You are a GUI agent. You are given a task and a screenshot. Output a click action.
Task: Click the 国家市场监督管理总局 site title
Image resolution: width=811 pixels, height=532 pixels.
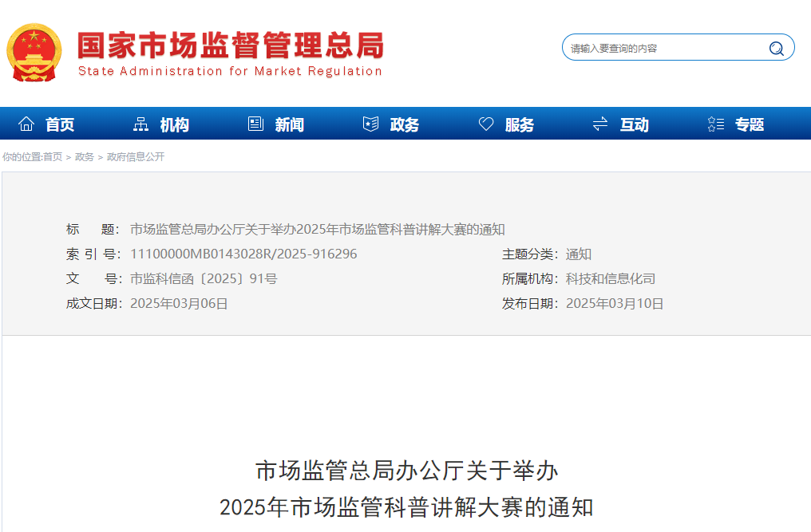[231, 45]
